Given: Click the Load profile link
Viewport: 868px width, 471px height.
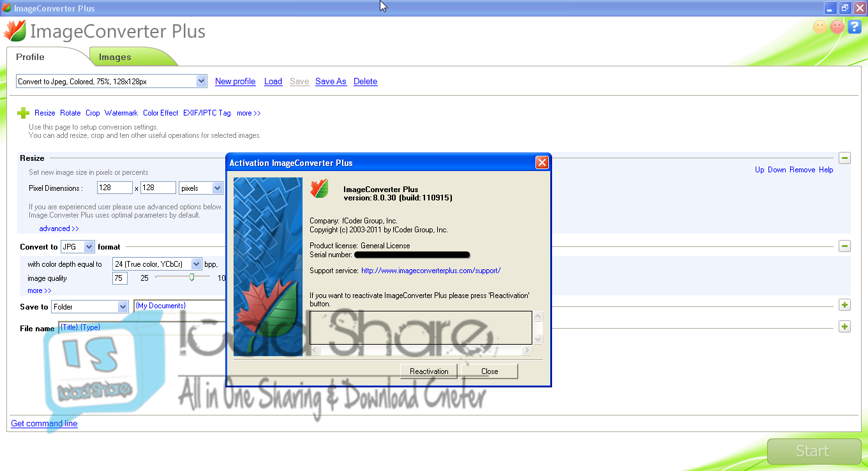Looking at the screenshot, I should pyautogui.click(x=273, y=81).
